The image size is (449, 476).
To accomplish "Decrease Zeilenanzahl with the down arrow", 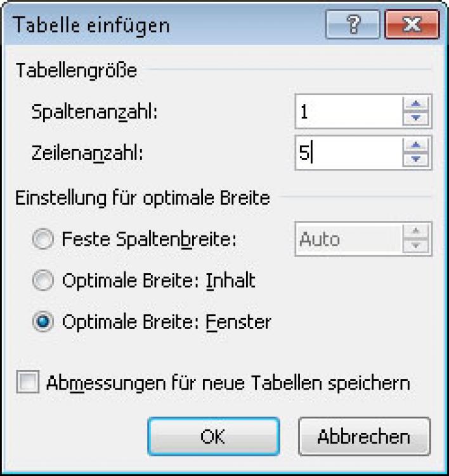I will coord(417,159).
